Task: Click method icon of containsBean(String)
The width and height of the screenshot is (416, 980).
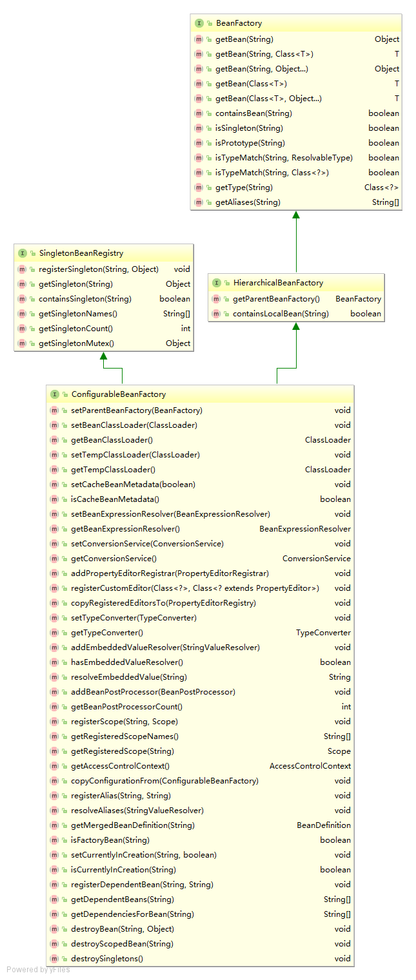Action: point(199,113)
